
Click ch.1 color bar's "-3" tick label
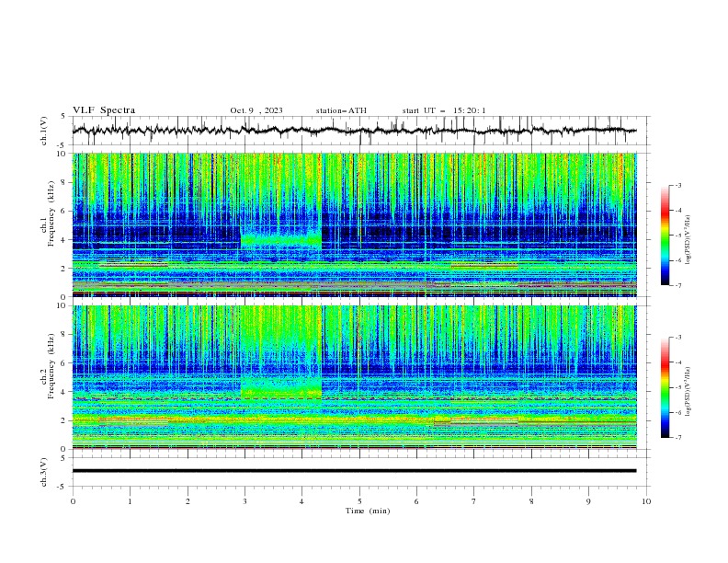tap(678, 185)
